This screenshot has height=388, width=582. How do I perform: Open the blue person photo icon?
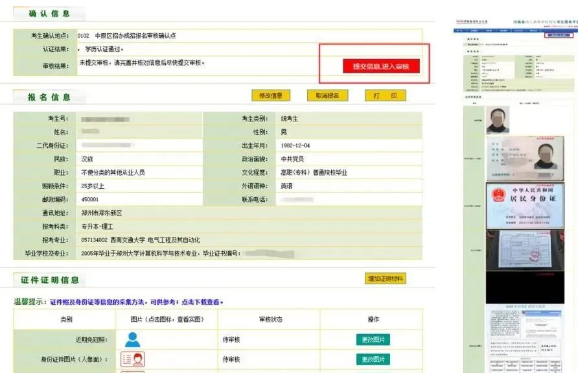[x=133, y=339]
